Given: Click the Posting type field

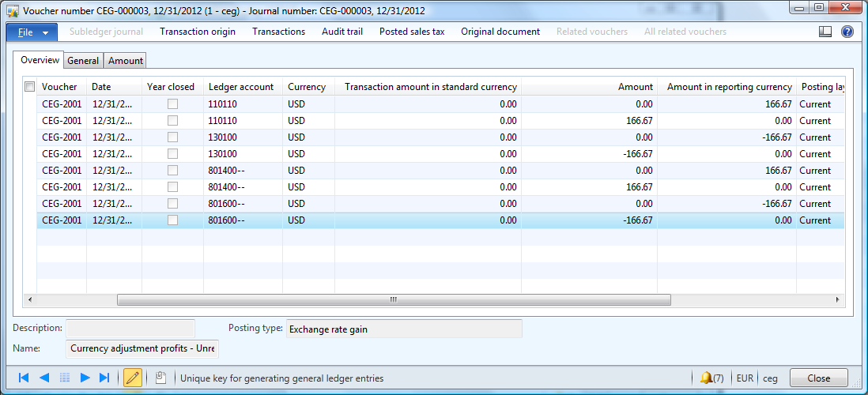Looking at the screenshot, I should [x=403, y=329].
